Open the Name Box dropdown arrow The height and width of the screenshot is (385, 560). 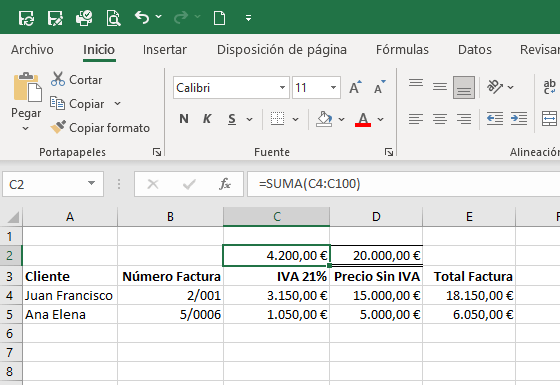click(92, 184)
